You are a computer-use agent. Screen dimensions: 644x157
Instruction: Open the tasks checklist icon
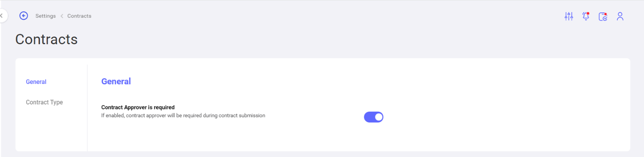pos(603,16)
